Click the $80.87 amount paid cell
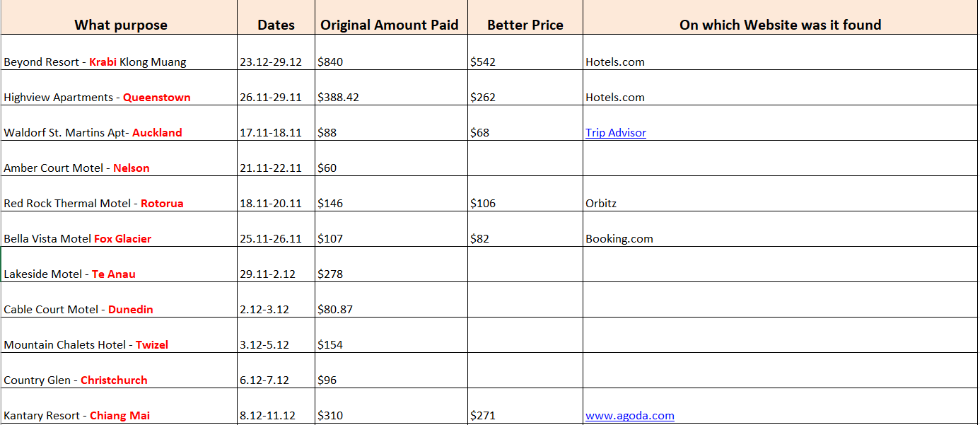The image size is (980, 425). (391, 301)
